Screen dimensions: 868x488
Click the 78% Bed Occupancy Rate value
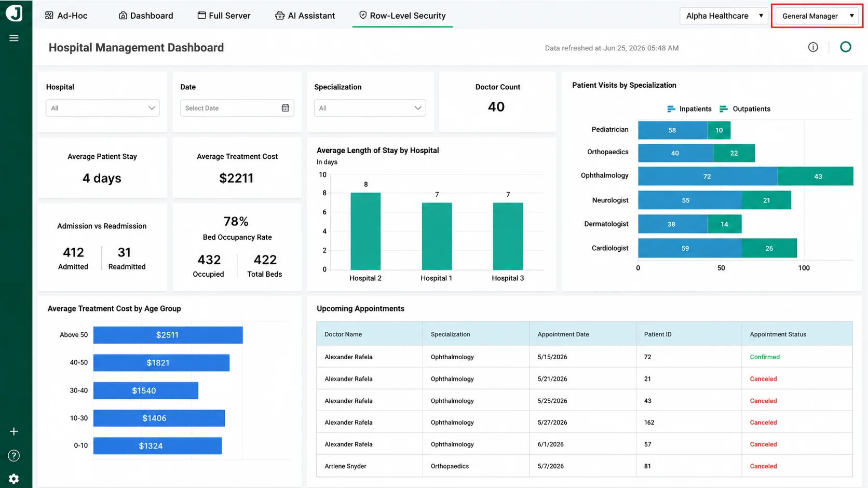(x=236, y=222)
